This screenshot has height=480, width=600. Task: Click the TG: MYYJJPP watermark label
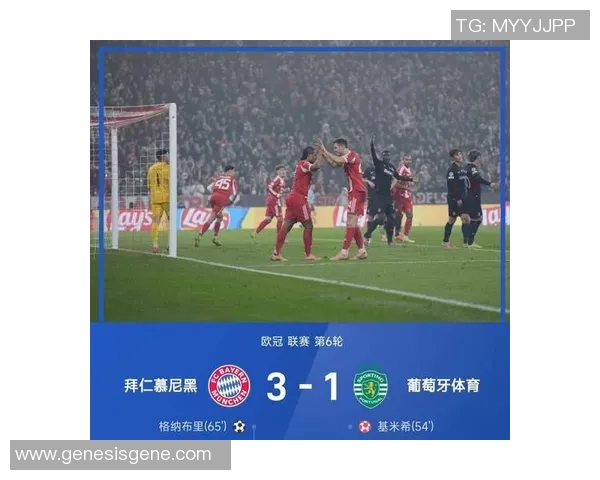(516, 26)
